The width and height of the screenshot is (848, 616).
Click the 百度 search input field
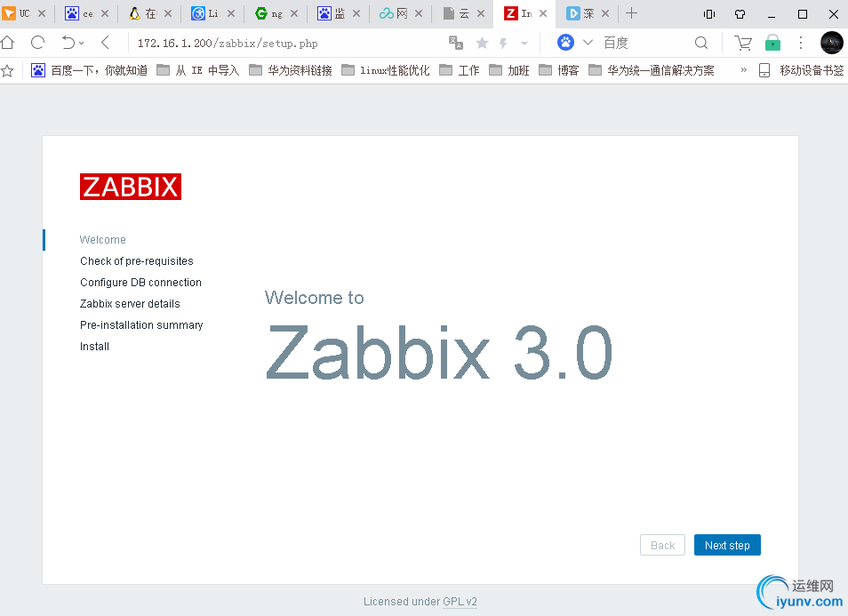[644, 43]
